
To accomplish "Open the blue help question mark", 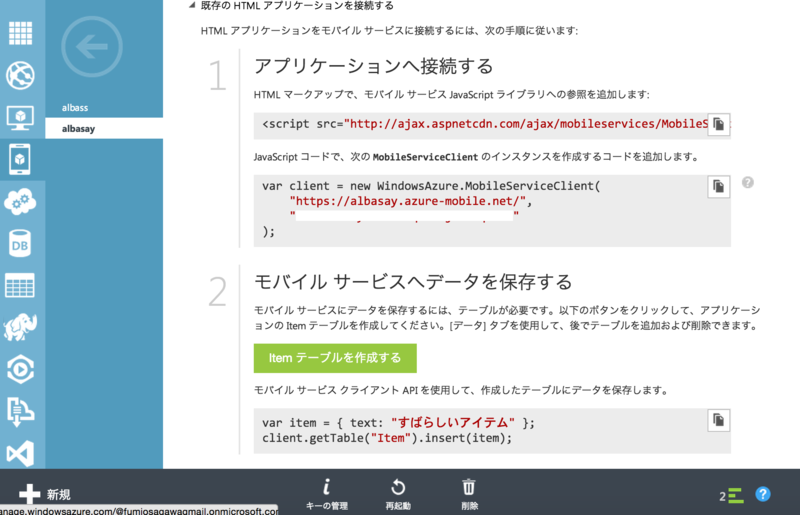I will (x=763, y=494).
